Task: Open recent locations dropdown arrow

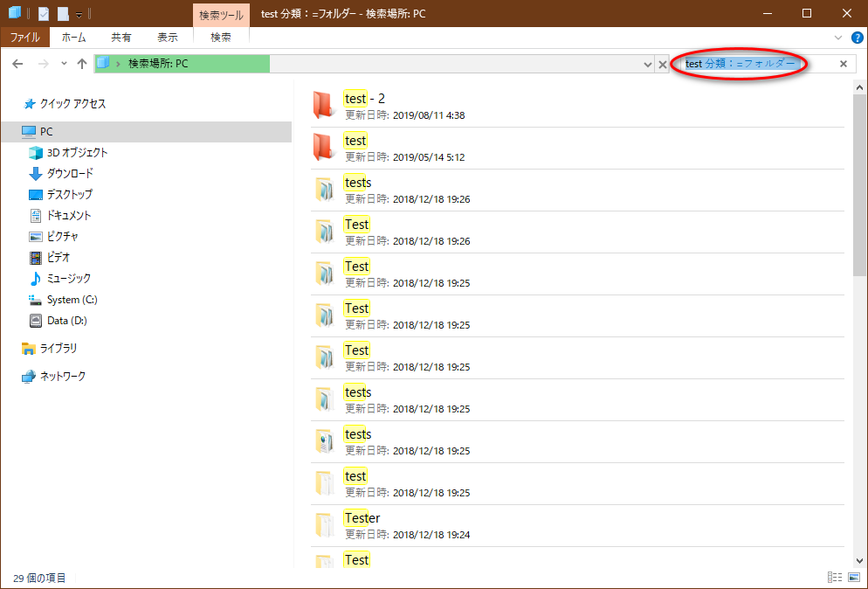Action: (x=64, y=64)
